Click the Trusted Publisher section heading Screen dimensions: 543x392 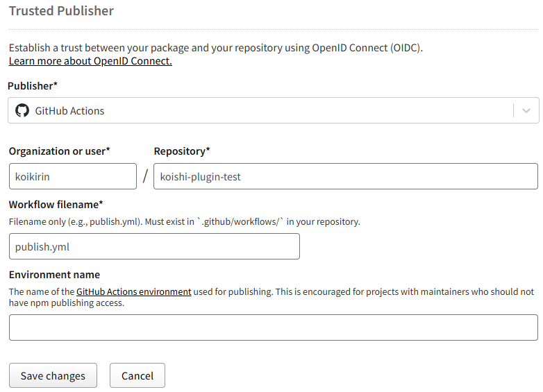[61, 11]
